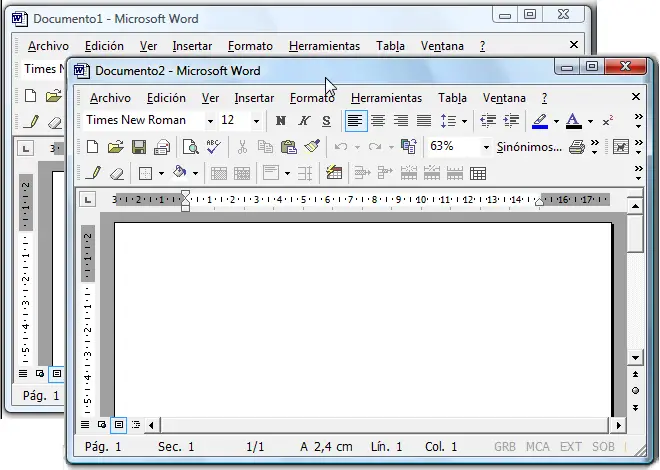660x470 pixels.
Task: Select table Eraser tool in Documento2
Action: point(117,173)
